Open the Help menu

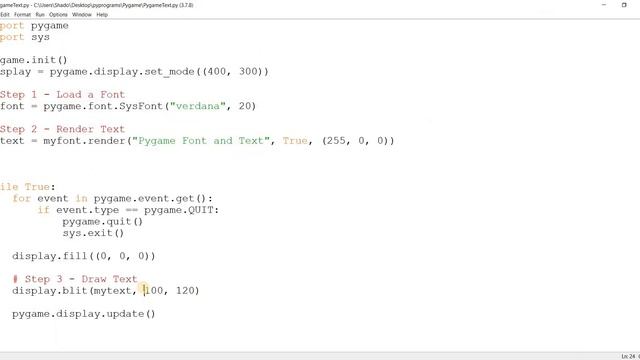[x=102, y=14]
